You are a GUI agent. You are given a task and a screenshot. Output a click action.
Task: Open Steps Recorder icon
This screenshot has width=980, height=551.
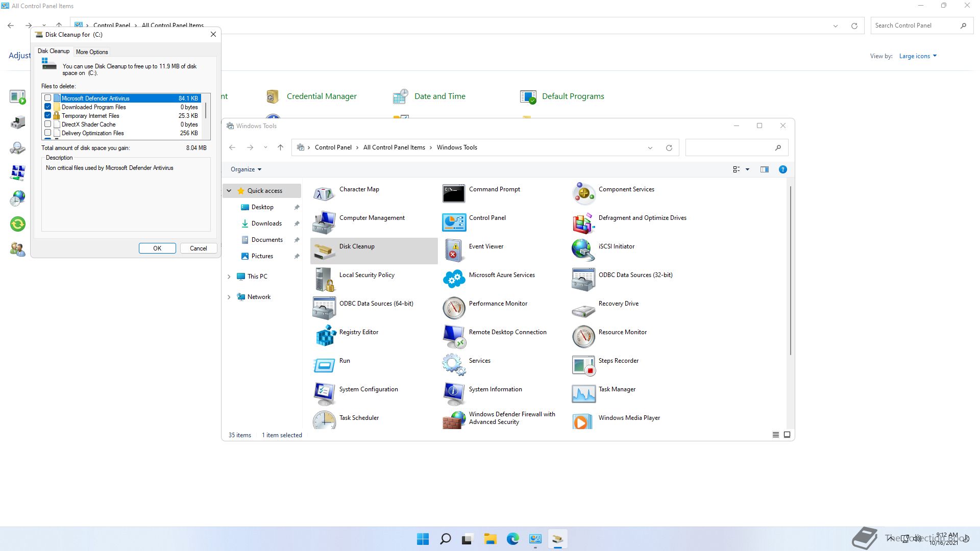(x=583, y=365)
